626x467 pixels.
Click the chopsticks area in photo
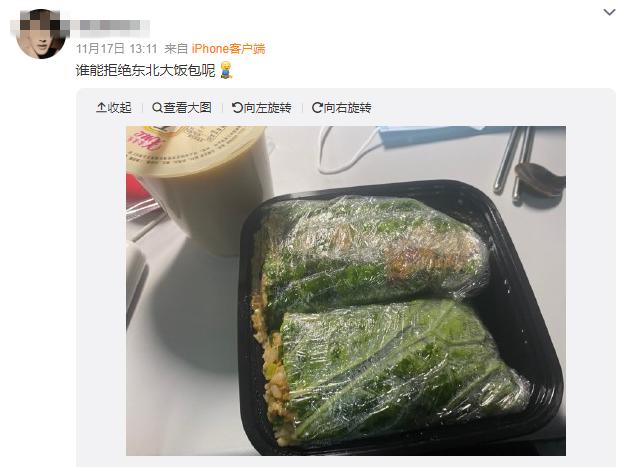pyautogui.click(x=513, y=162)
